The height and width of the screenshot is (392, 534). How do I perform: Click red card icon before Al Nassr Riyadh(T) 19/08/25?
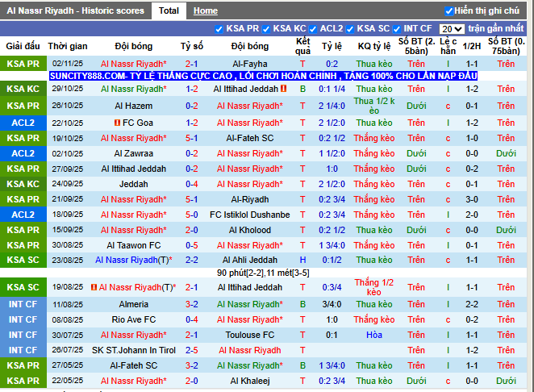pos(94,287)
